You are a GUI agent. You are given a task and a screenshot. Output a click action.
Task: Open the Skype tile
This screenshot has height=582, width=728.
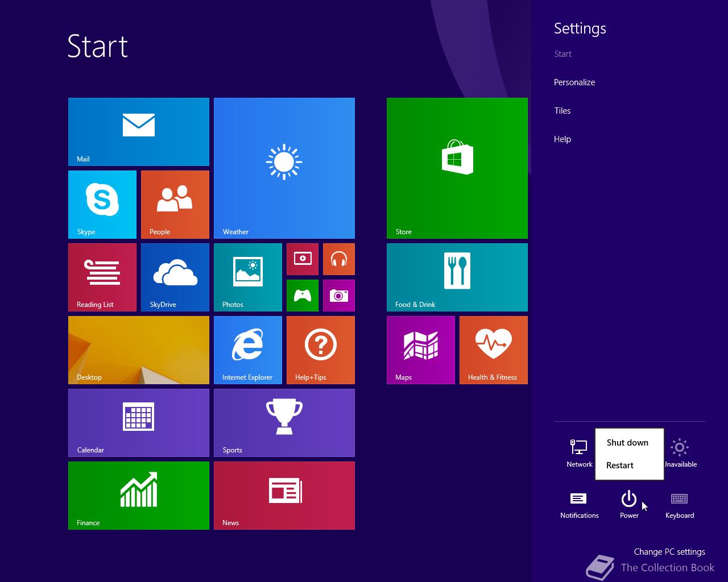coord(102,205)
